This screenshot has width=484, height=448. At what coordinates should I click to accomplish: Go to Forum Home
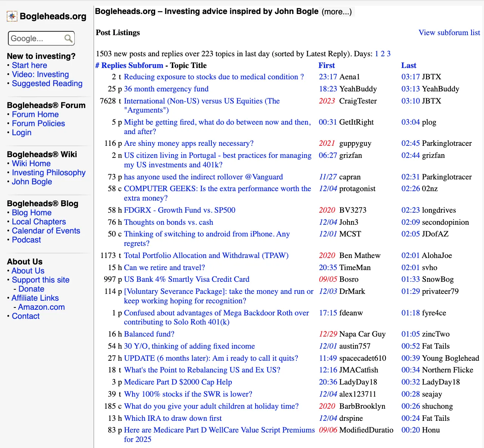(x=35, y=114)
